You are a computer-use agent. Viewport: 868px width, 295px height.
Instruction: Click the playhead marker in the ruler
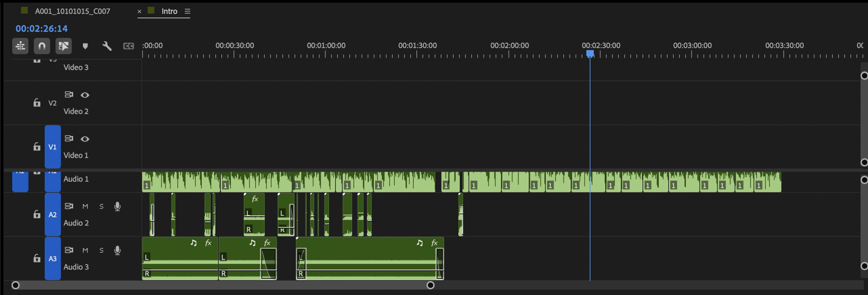pos(590,54)
